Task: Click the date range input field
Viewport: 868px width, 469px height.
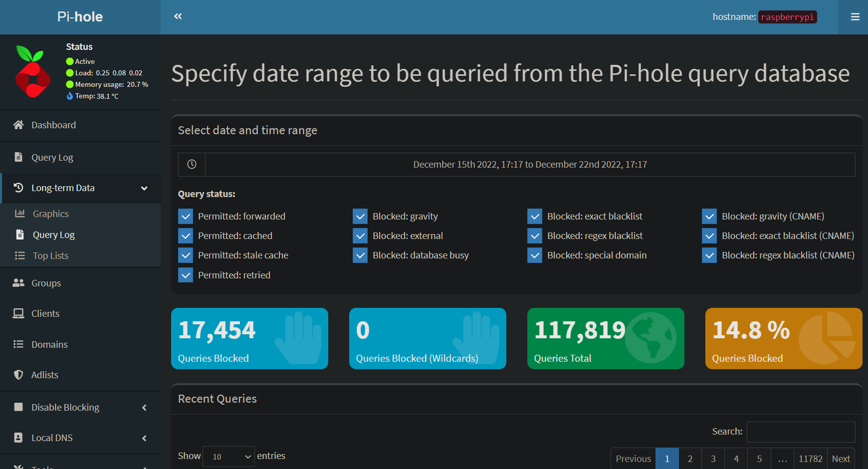Action: [x=530, y=165]
